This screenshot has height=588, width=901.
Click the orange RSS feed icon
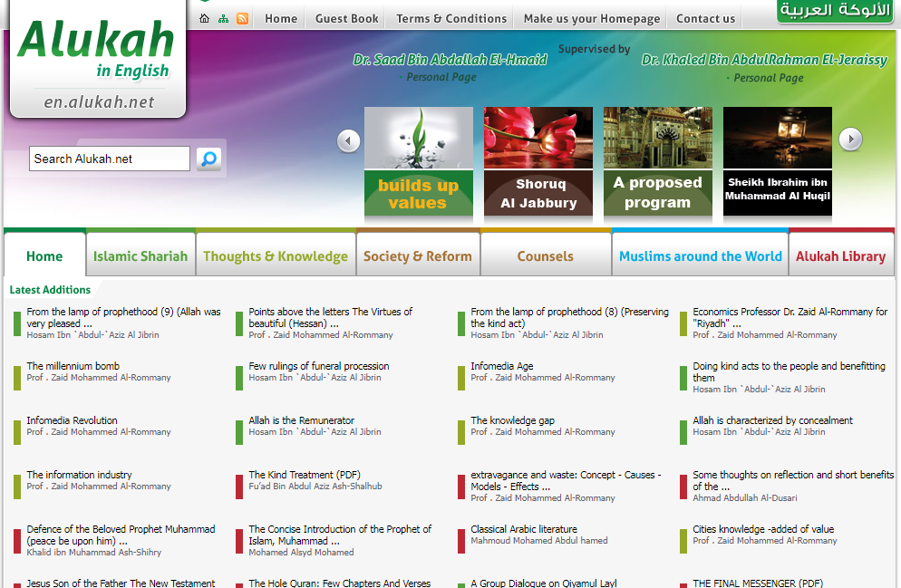tap(242, 18)
